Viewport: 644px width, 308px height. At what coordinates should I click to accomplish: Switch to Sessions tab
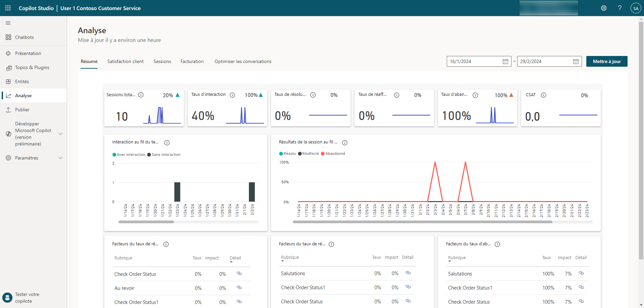(x=162, y=61)
